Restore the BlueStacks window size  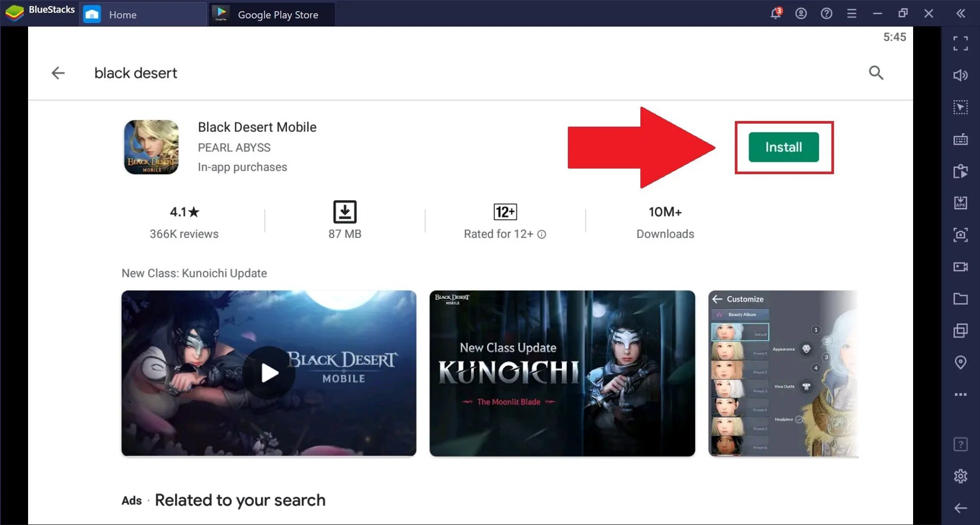pos(903,13)
